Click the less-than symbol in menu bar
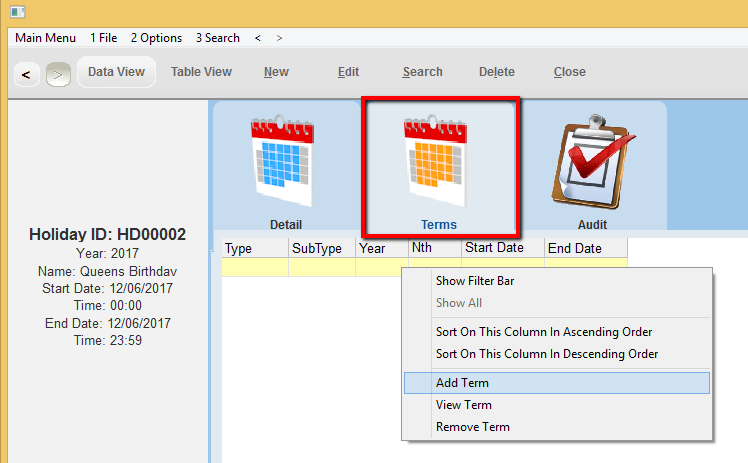The height and width of the screenshot is (463, 748). 258,38
